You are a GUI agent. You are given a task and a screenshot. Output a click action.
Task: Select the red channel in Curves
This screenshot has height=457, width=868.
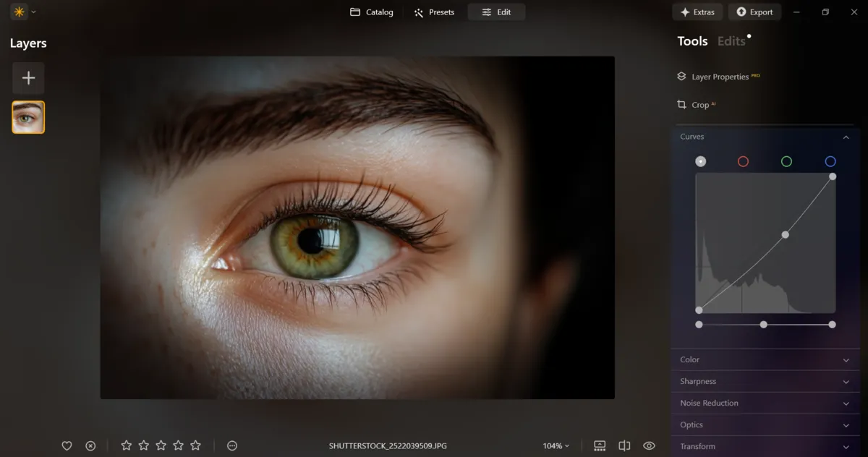pos(743,161)
